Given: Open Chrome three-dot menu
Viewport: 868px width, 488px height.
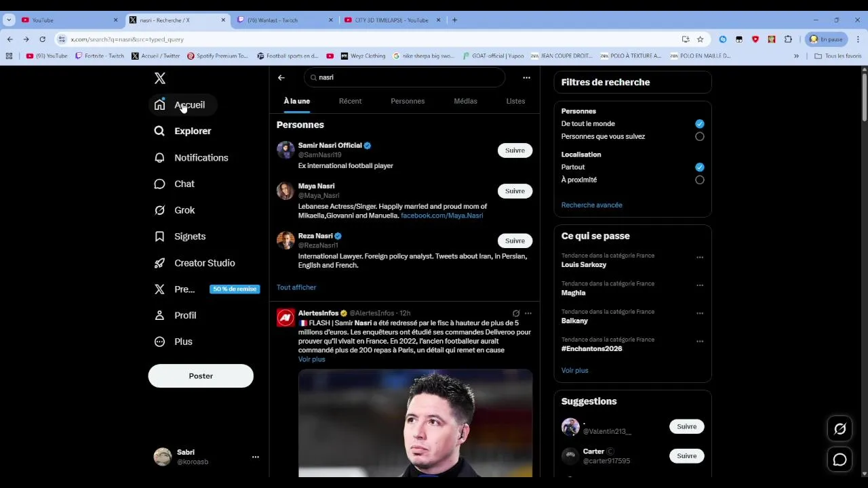Looking at the screenshot, I should [x=859, y=39].
